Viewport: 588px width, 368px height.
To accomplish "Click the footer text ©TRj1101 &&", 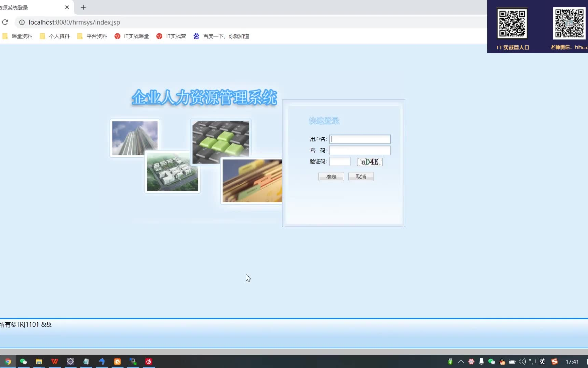I will [31, 324].
